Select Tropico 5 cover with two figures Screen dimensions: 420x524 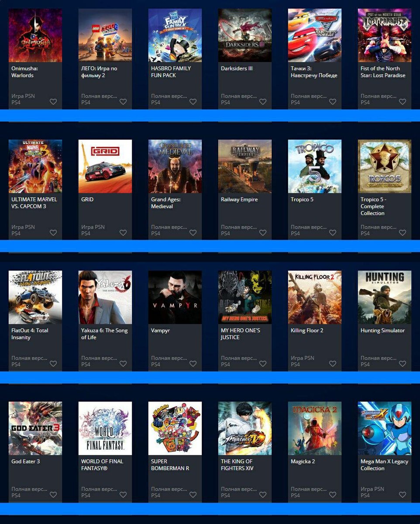pos(315,166)
